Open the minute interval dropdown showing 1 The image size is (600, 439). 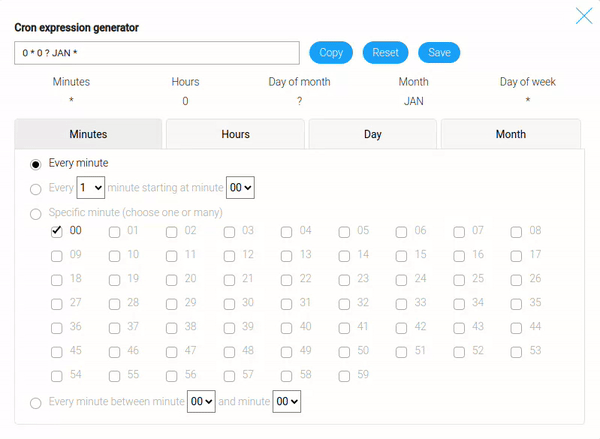click(x=91, y=187)
